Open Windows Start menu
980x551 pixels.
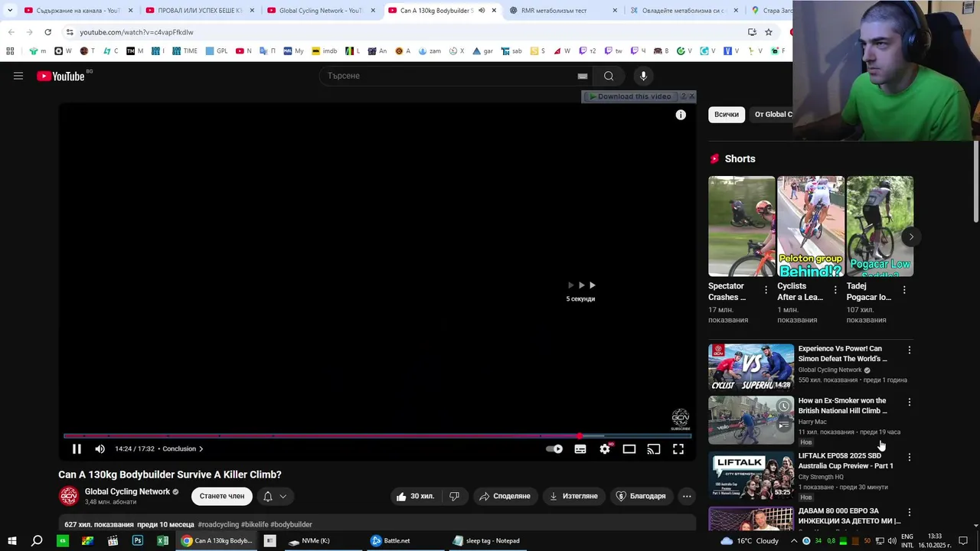(12, 541)
